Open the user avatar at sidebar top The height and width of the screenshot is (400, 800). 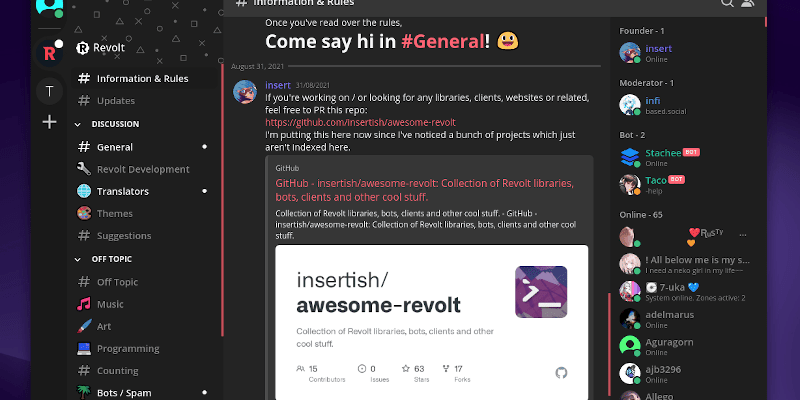(49, 6)
